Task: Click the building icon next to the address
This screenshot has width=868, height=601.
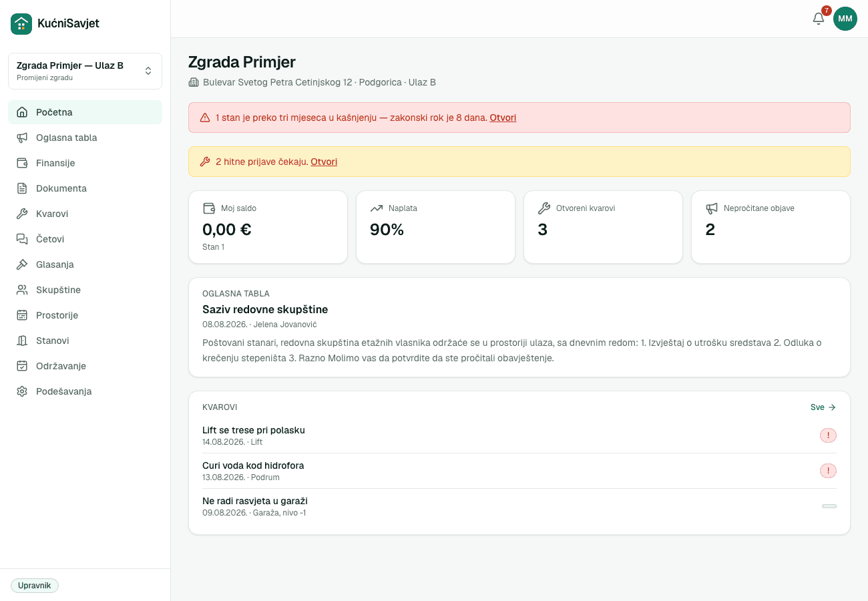Action: click(194, 82)
